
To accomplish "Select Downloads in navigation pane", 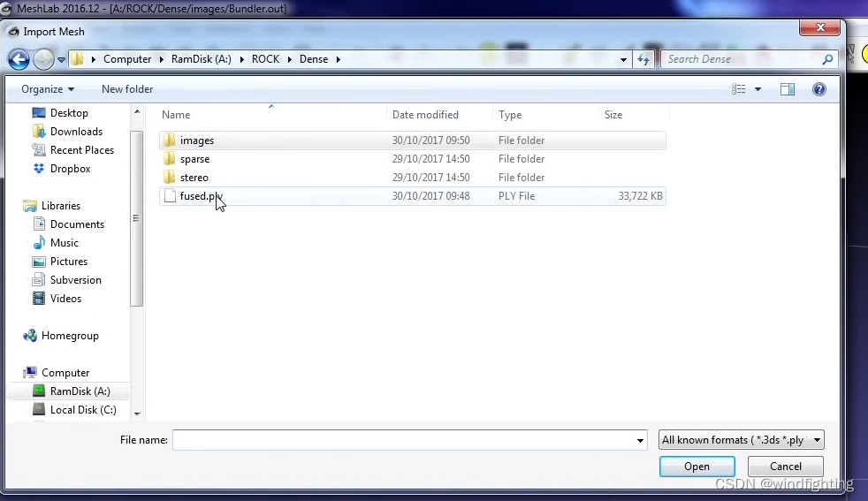I will (x=76, y=132).
